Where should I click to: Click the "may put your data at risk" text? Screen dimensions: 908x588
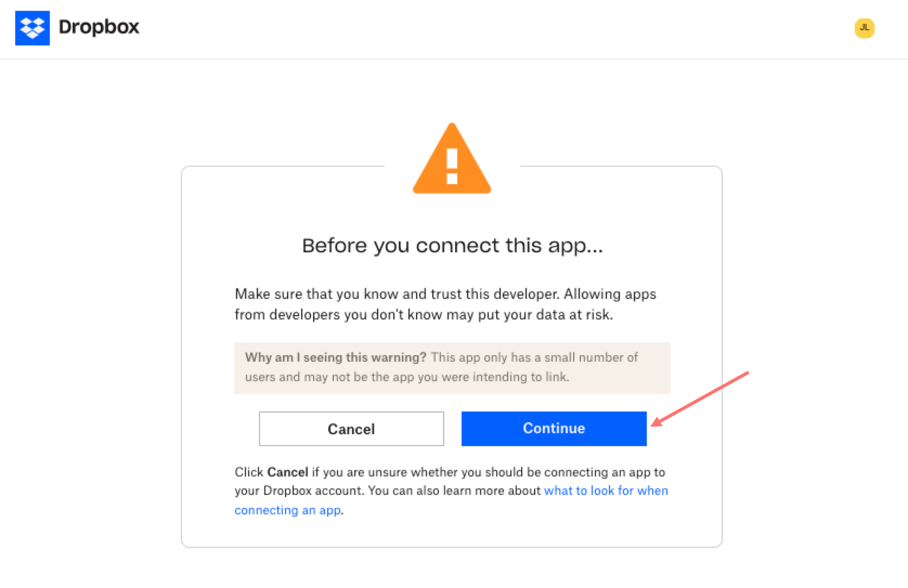pos(544,315)
